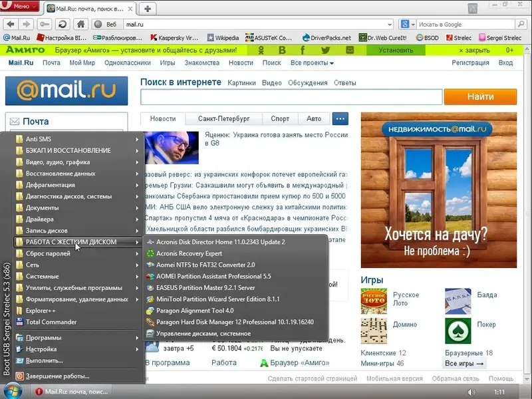The width and height of the screenshot is (532, 399).
Task: Click the Все игры link
Action: tap(464, 363)
